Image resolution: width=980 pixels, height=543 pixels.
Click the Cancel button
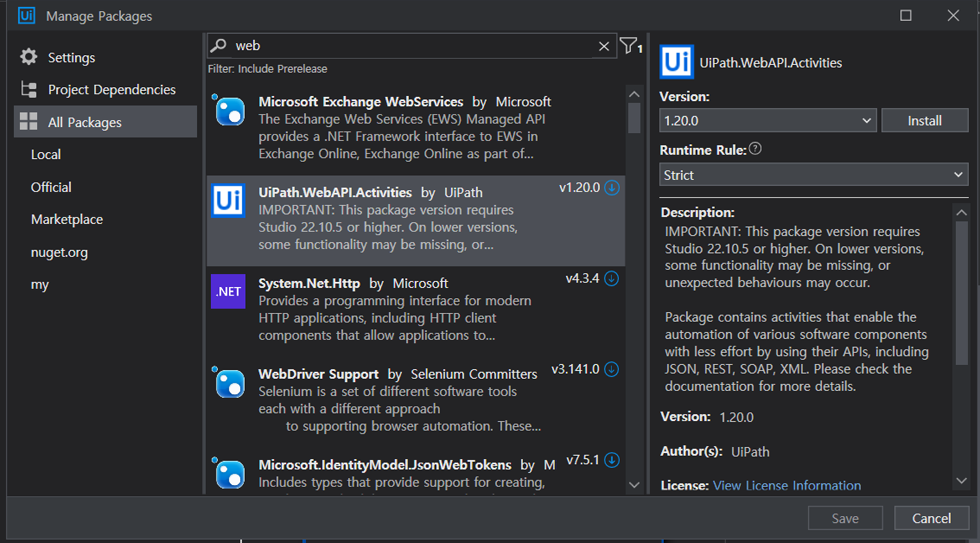pos(931,519)
